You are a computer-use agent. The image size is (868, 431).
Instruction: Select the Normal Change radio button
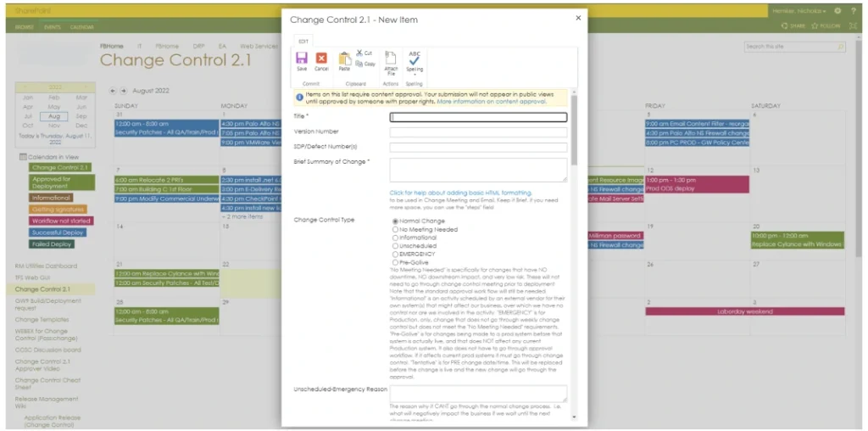[x=395, y=221]
